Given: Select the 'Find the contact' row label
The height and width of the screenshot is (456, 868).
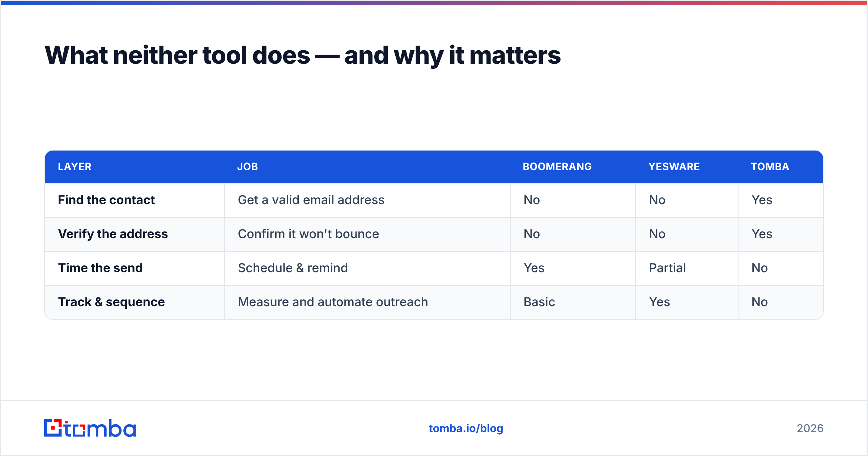Looking at the screenshot, I should (x=106, y=200).
